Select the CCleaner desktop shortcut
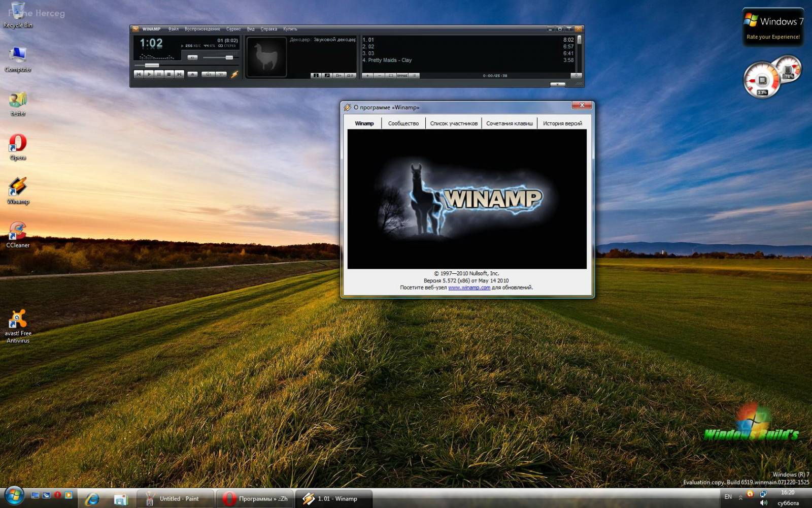 tap(18, 235)
